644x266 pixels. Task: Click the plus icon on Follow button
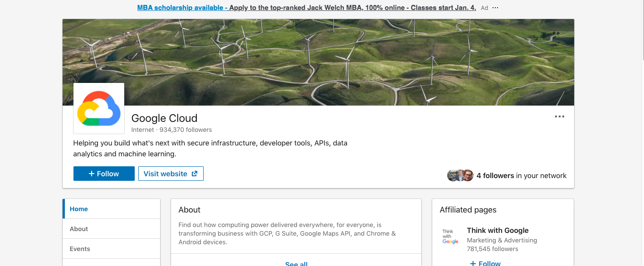[91, 174]
